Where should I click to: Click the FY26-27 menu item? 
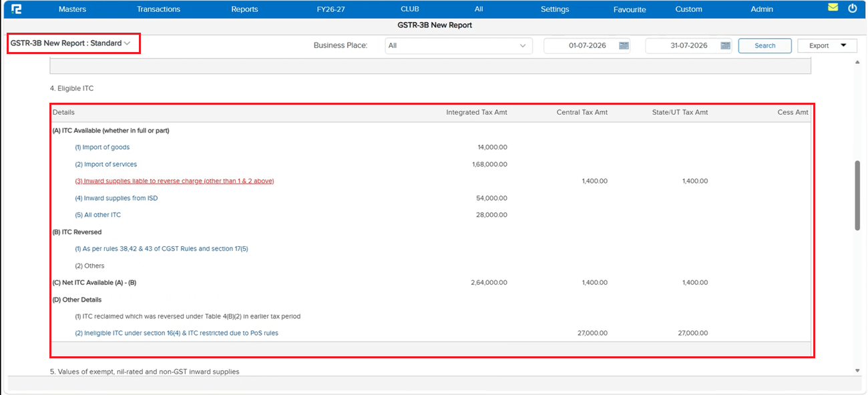pos(332,9)
